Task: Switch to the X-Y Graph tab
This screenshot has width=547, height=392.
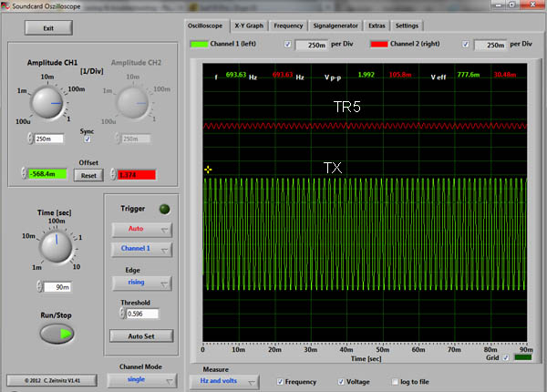Action: (249, 26)
